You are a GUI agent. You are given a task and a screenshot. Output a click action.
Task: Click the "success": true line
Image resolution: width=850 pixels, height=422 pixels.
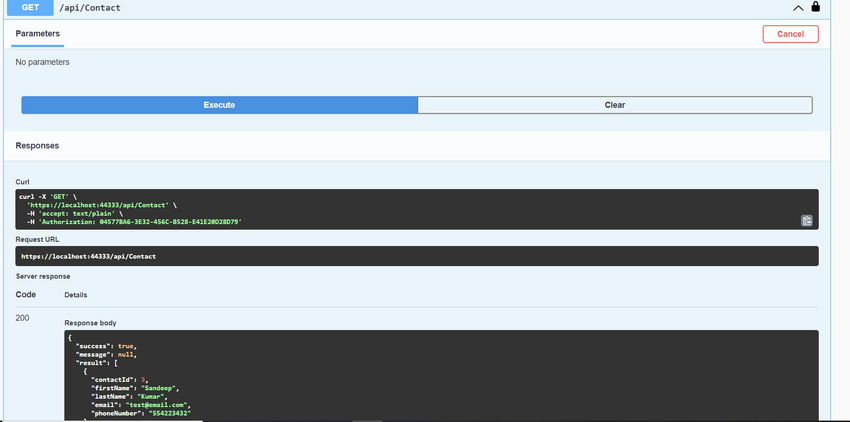point(107,346)
